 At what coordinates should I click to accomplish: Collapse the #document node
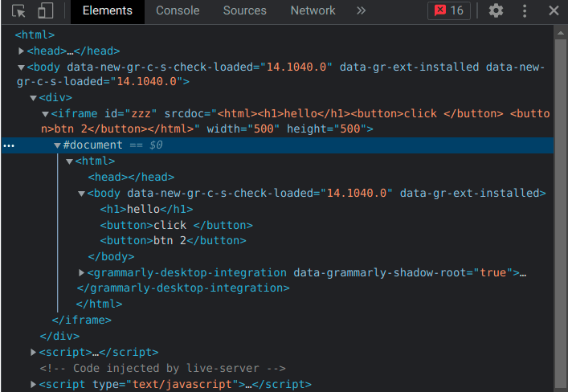(57, 145)
